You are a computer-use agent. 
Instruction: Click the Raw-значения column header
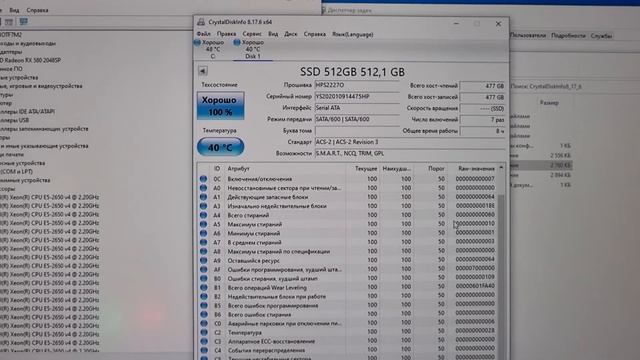[472, 168]
